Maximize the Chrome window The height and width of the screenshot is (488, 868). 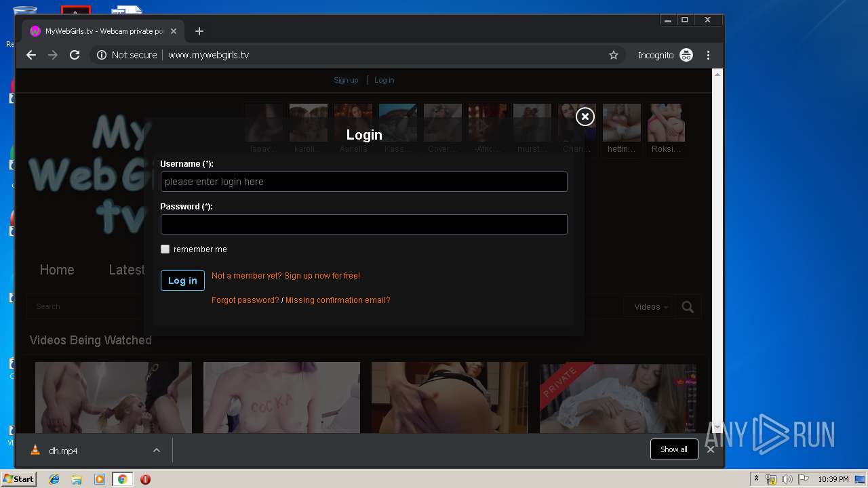[685, 20]
